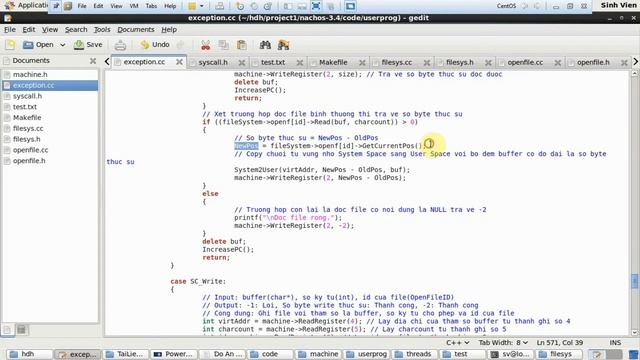Open the Tools menu

pyautogui.click(x=102, y=29)
